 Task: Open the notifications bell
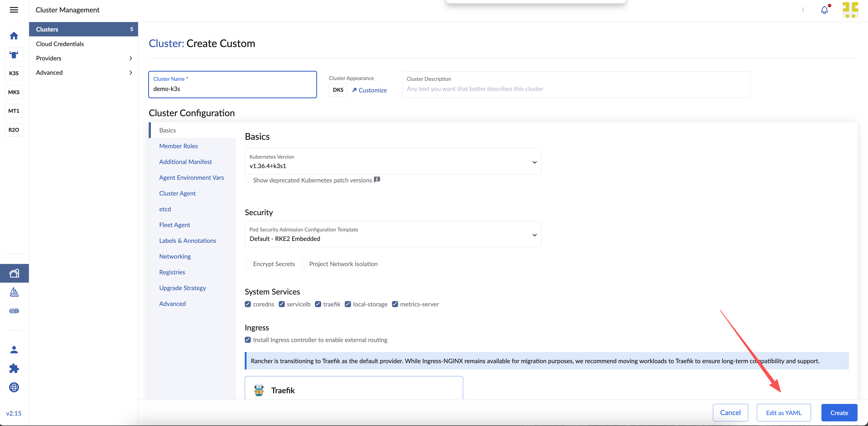point(824,10)
